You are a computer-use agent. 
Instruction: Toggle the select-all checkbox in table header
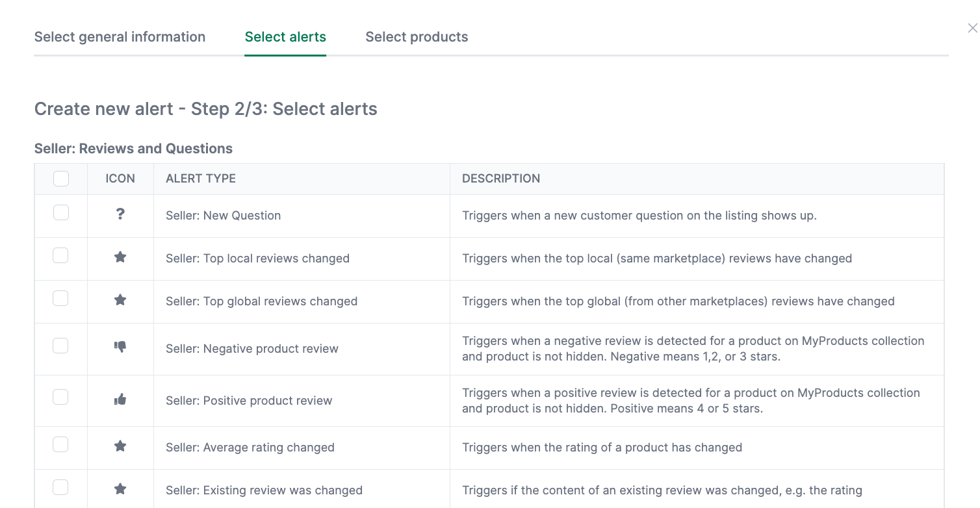61,179
